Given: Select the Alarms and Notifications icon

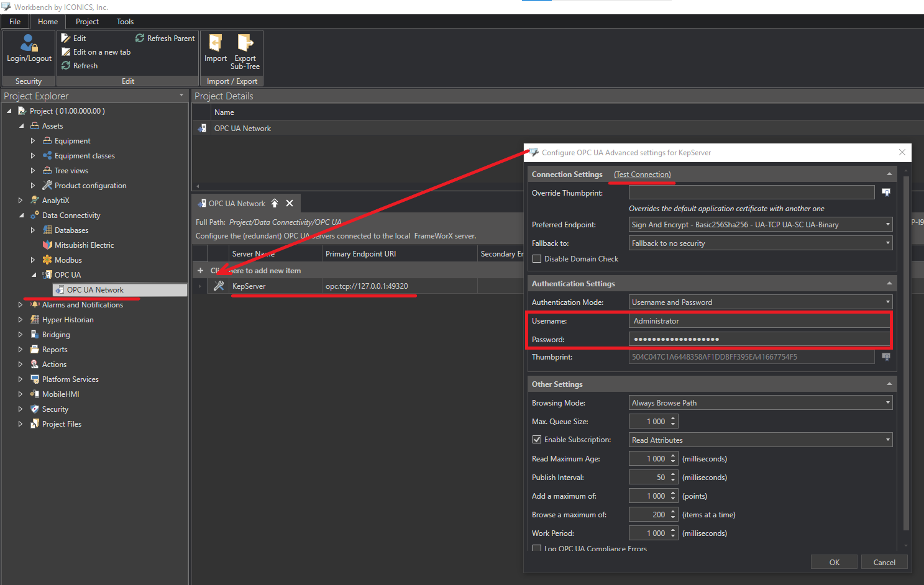Looking at the screenshot, I should 35,305.
